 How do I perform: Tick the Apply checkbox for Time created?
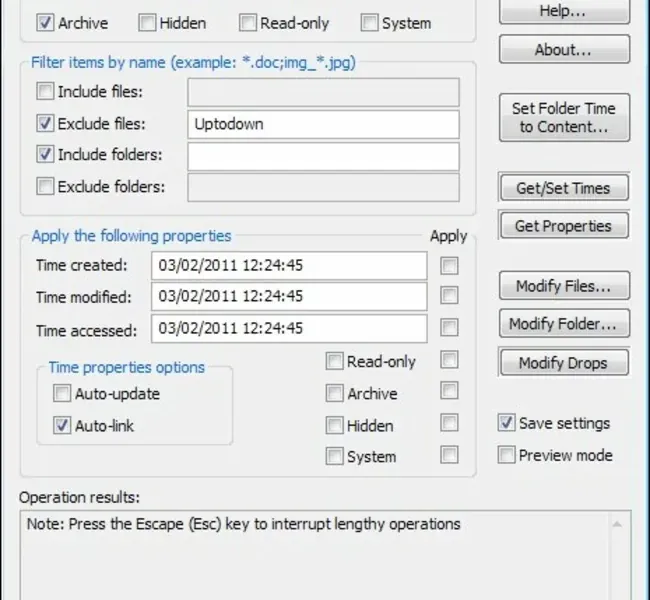coord(450,266)
